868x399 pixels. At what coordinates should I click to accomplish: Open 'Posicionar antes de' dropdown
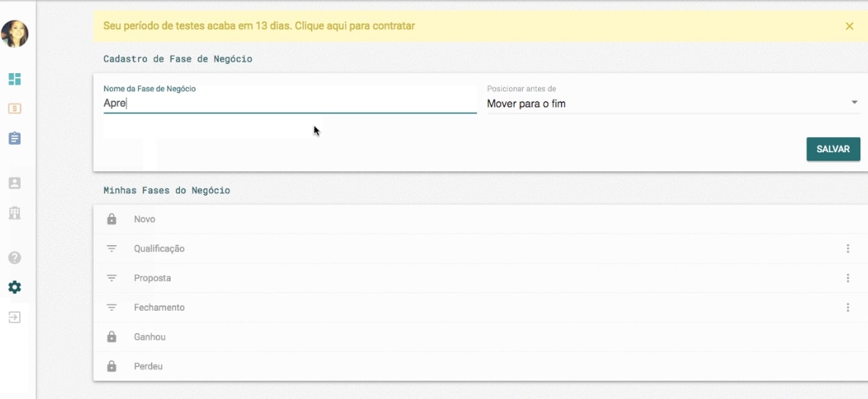coord(673,104)
